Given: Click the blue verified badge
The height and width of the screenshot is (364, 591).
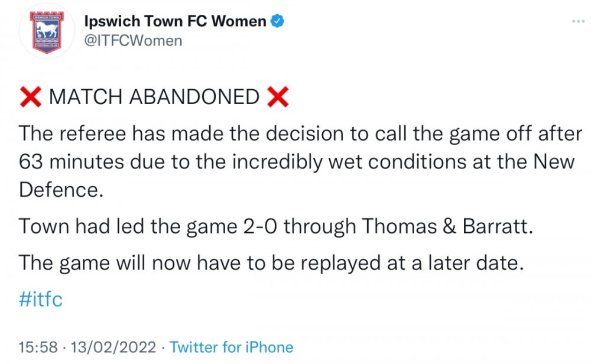Looking at the screenshot, I should [x=278, y=22].
